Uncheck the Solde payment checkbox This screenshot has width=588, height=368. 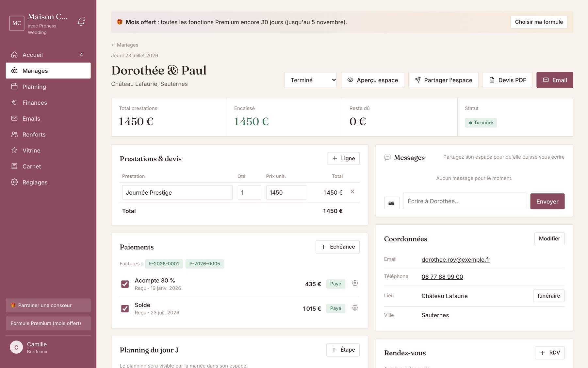[x=125, y=308]
